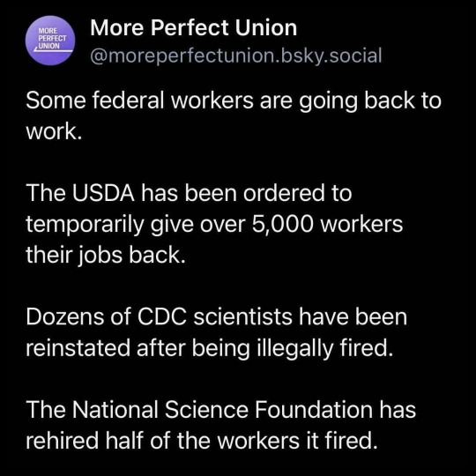Click the 'National Science Foundation' phrase
The image size is (476, 476).
pos(222,409)
